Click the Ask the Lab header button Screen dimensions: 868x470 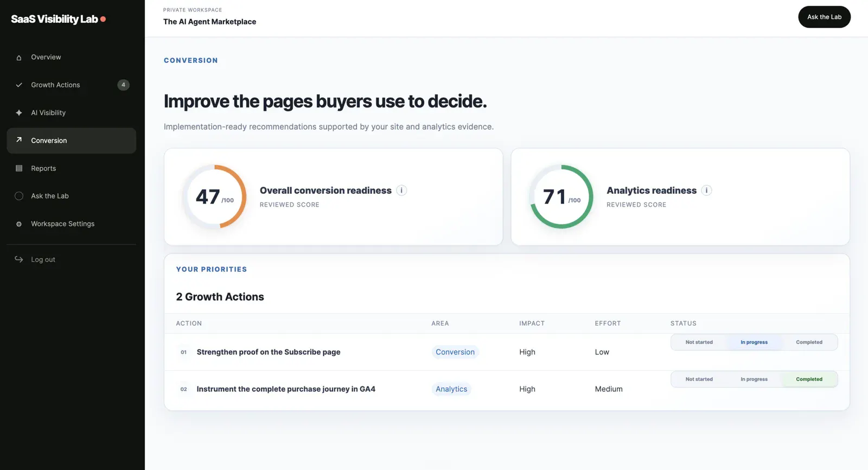(x=824, y=17)
